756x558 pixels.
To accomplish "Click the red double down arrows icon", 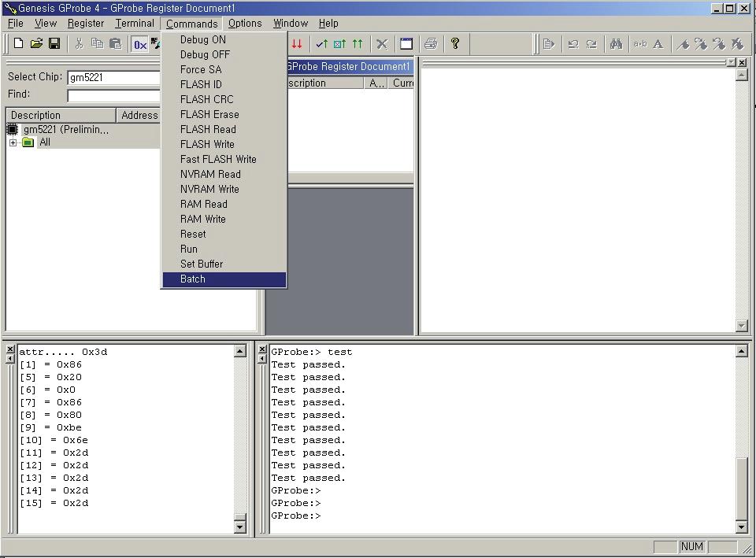I will coord(297,44).
